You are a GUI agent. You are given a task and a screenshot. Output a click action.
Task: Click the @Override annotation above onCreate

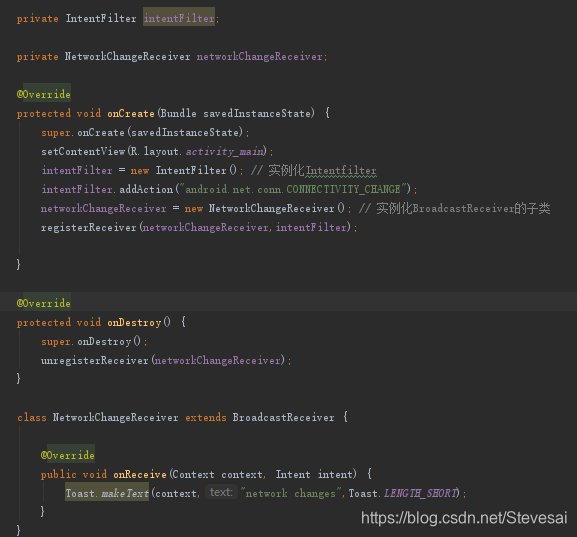[44, 94]
